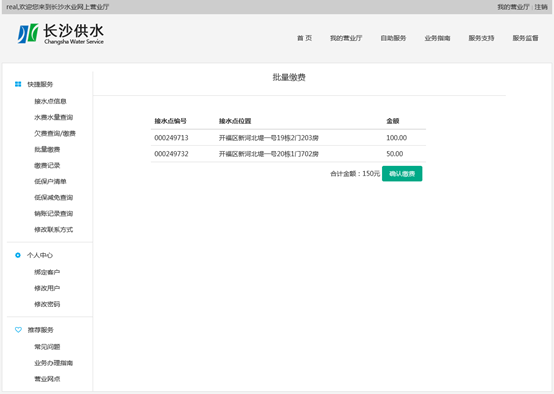Click water point number 000249713
The width and height of the screenshot is (554, 394).
[171, 138]
